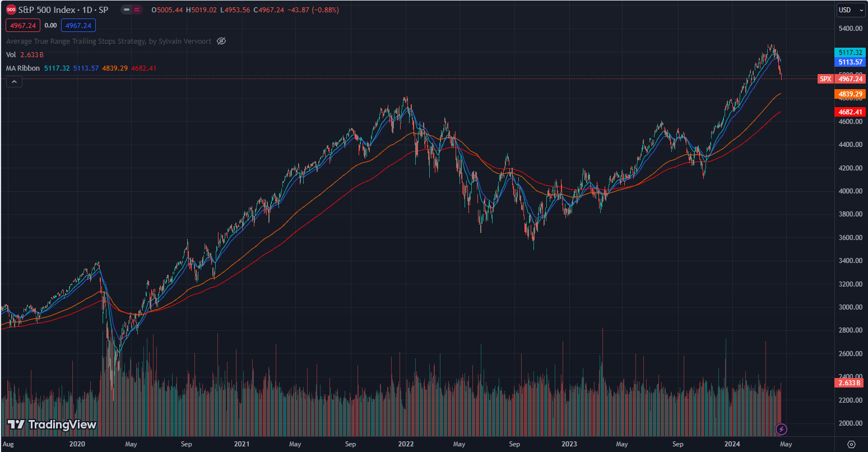Click the 2020 label on time axis
This screenshot has width=868, height=452.
point(77,444)
